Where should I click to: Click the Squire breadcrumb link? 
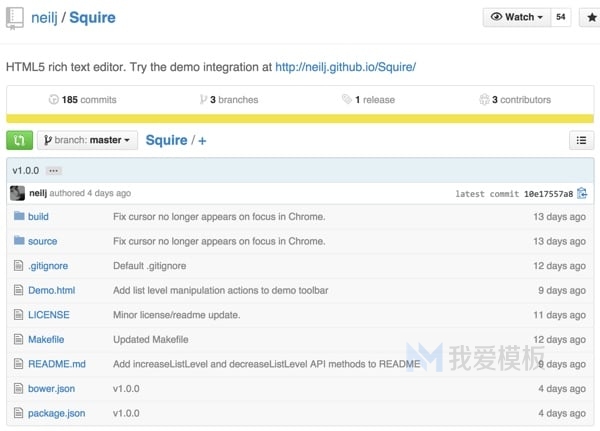point(166,140)
